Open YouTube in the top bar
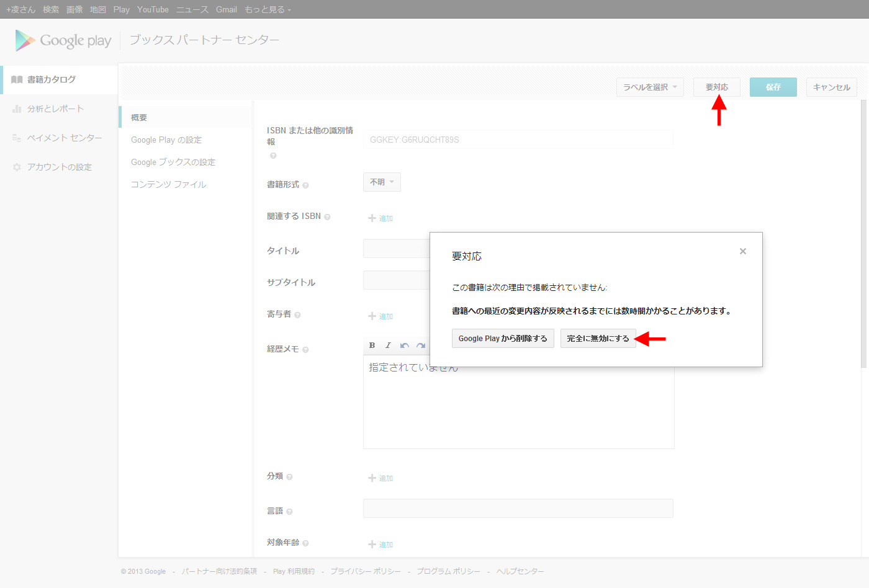The width and height of the screenshot is (869, 588). pyautogui.click(x=153, y=9)
